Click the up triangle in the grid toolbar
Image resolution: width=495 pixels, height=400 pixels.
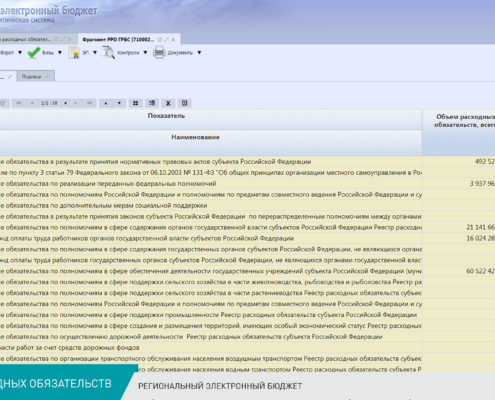(106, 103)
